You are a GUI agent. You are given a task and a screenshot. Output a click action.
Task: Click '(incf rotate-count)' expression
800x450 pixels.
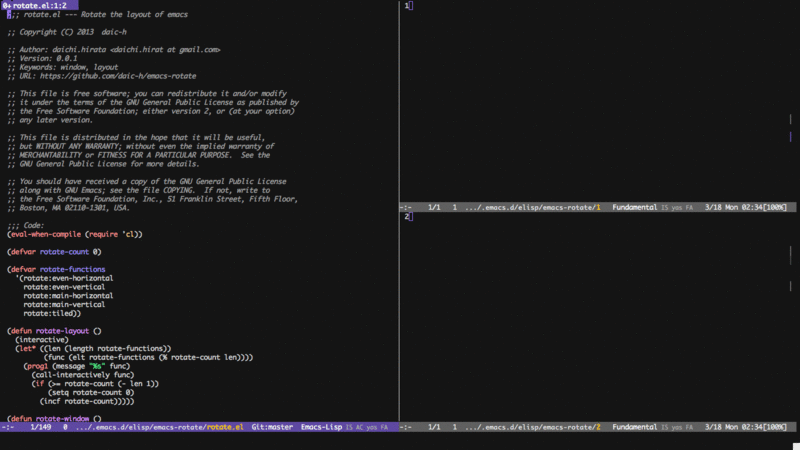pos(81,401)
